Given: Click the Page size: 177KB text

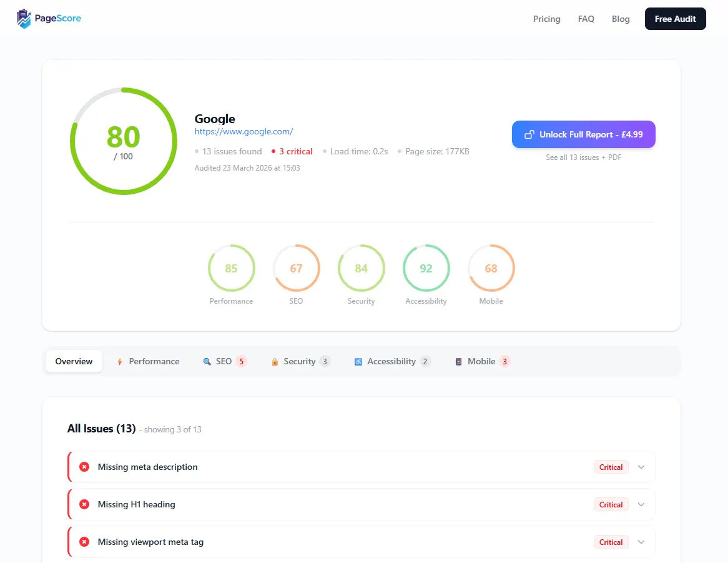Looking at the screenshot, I should tap(437, 151).
